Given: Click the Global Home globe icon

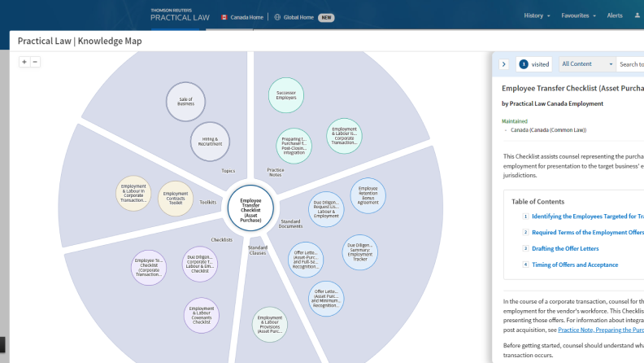Looking at the screenshot, I should coord(277,16).
